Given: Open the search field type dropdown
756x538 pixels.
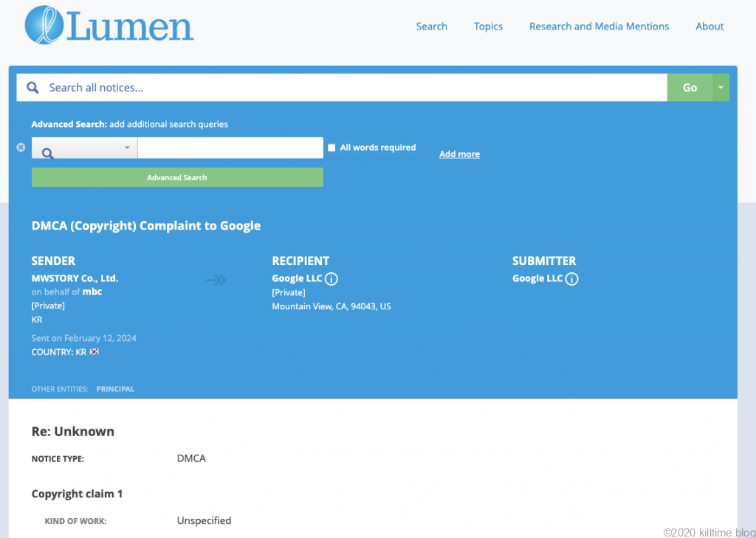Looking at the screenshot, I should pyautogui.click(x=84, y=148).
